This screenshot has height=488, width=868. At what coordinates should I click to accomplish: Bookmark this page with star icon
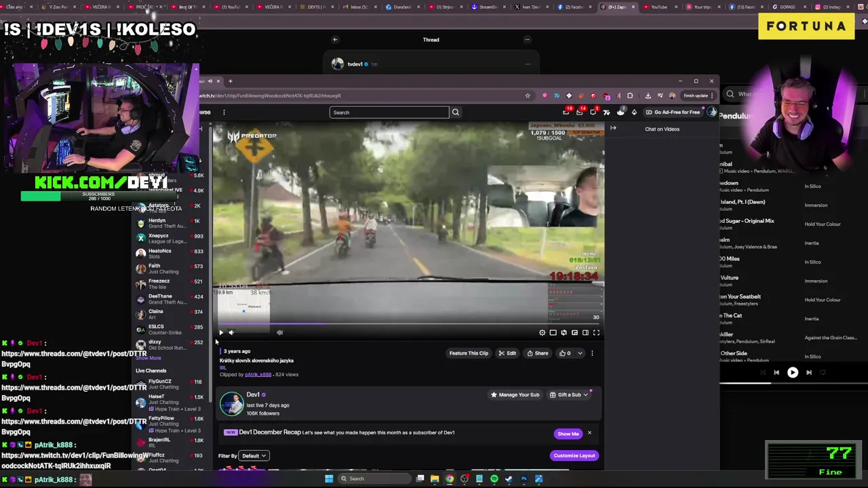point(528,96)
